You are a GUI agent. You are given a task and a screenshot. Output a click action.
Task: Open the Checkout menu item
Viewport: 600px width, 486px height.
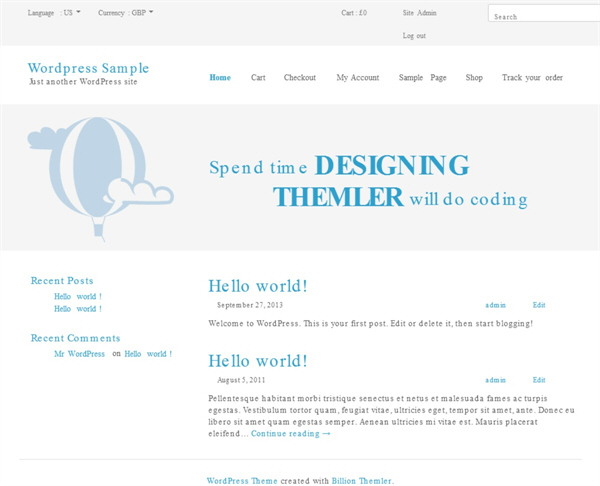300,77
